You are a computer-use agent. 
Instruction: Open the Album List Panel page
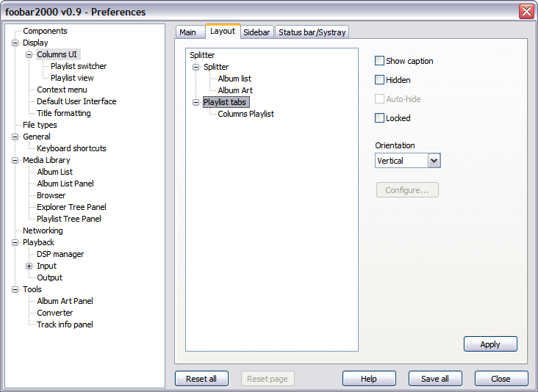coord(65,184)
